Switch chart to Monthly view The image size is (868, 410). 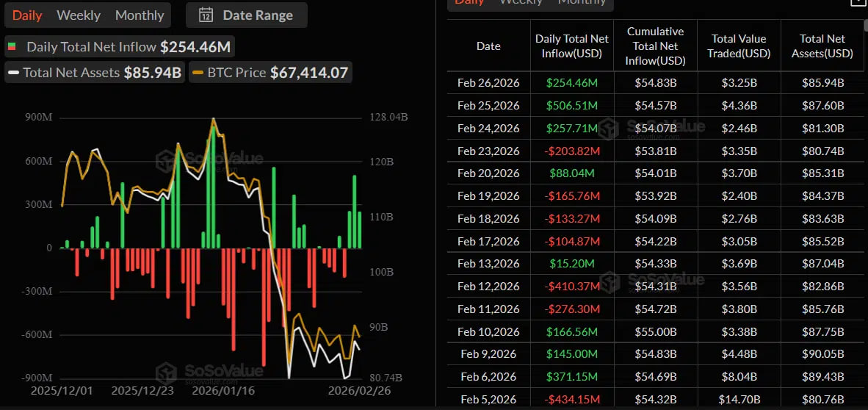tap(140, 15)
